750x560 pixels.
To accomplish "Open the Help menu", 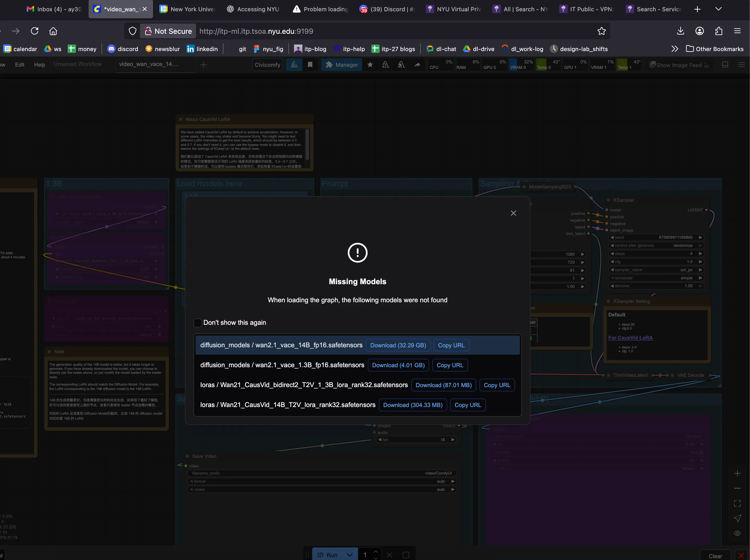I will (x=39, y=64).
